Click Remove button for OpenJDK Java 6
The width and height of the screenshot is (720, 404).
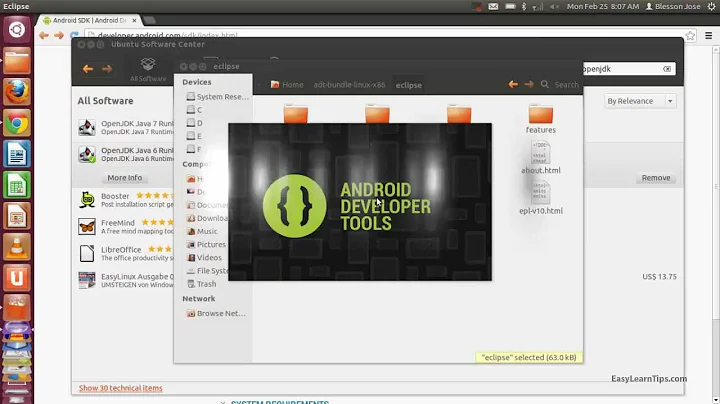tap(656, 178)
